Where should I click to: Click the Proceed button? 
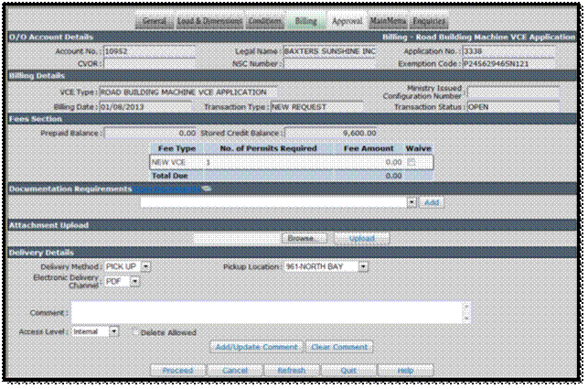pyautogui.click(x=177, y=370)
